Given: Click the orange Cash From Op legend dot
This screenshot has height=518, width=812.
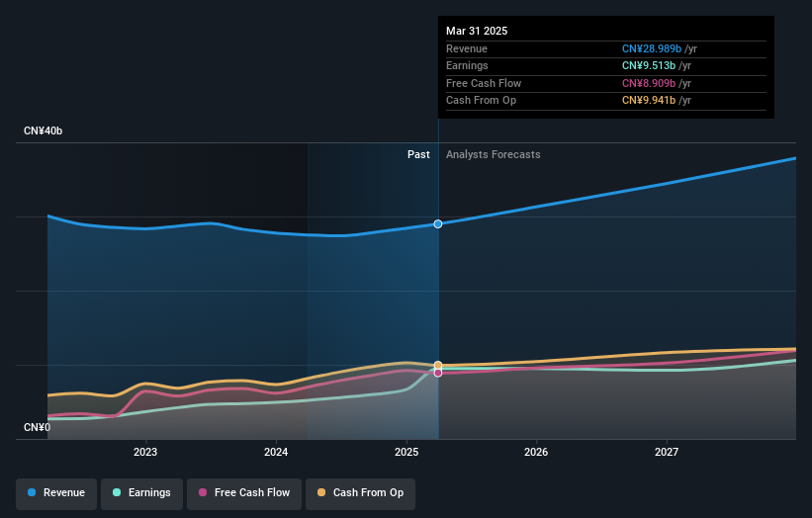Looking at the screenshot, I should [321, 492].
